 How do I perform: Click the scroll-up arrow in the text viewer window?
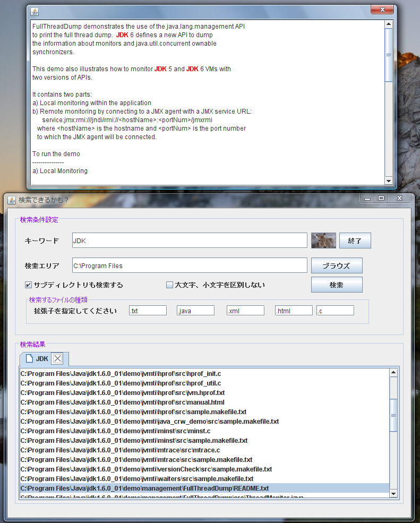[x=388, y=24]
